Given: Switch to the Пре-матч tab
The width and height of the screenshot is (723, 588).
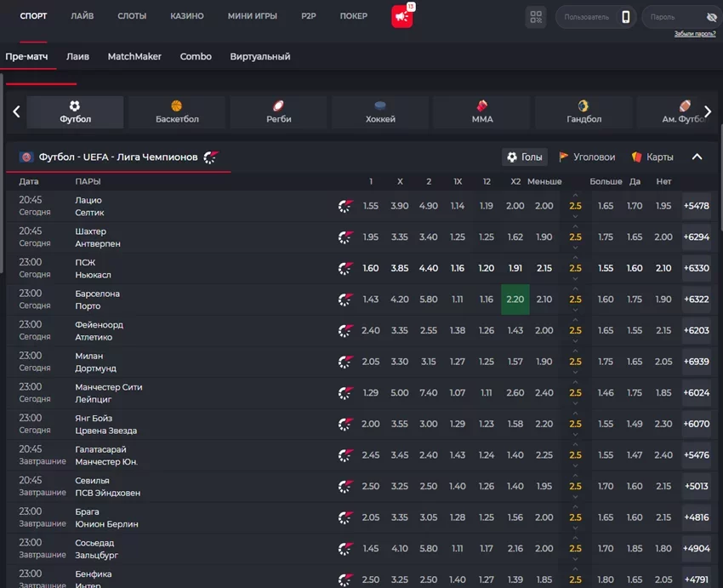Looking at the screenshot, I should coord(26,57).
